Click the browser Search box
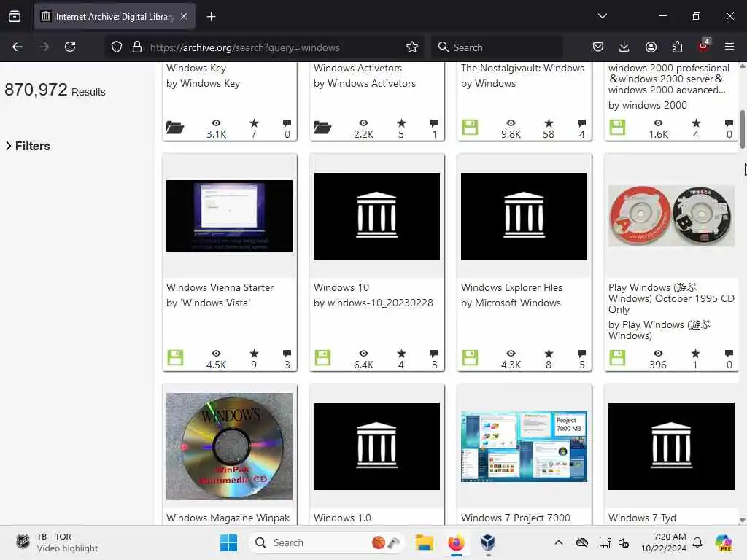 (x=498, y=47)
